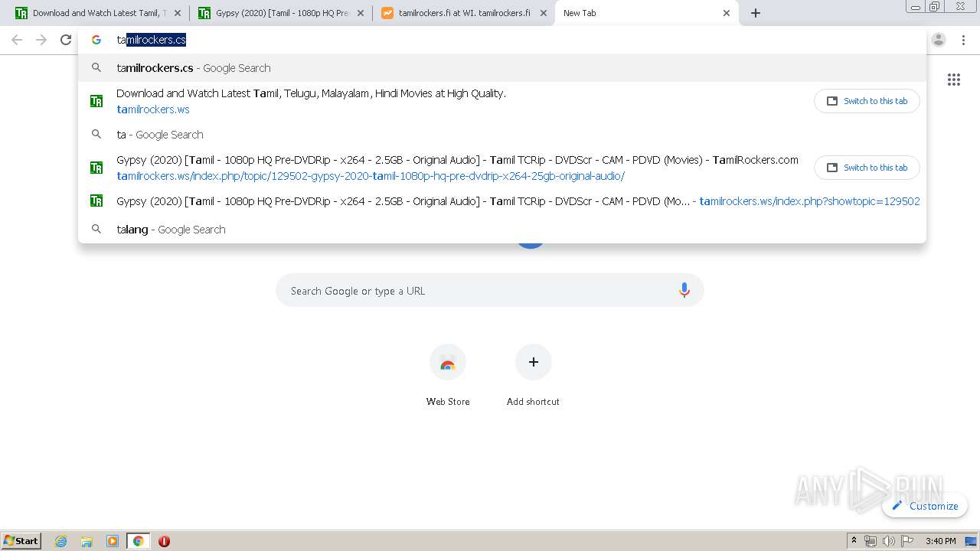Screen dimensions: 980x551
Task: Focus the address bar with tamilrockers.cs
Action: 501,40
